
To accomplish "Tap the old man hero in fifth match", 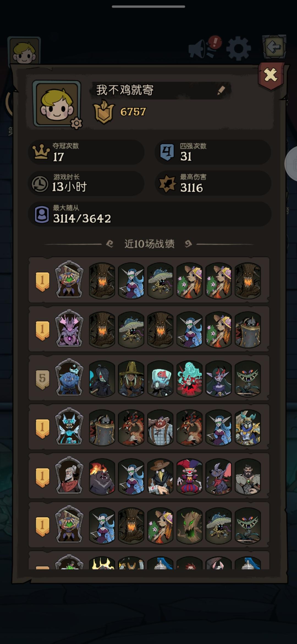I will (x=69, y=476).
